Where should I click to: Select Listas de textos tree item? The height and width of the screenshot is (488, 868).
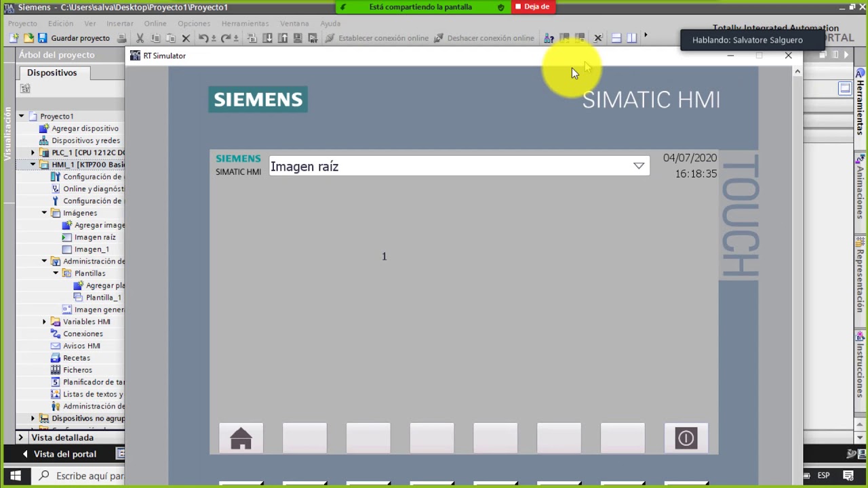87,394
